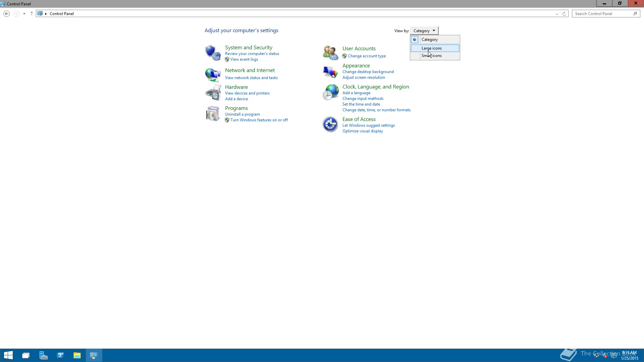Image resolution: width=644 pixels, height=362 pixels.
Task: Open the Appearance heading link
Action: pyautogui.click(x=356, y=66)
